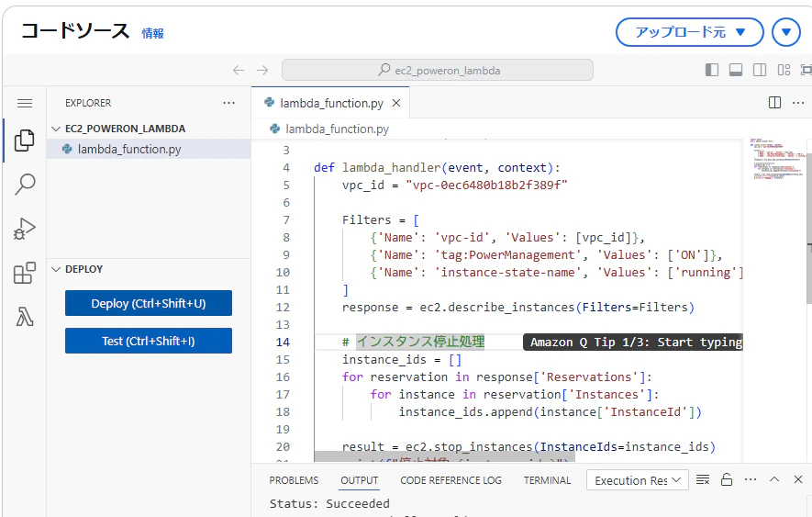Switch to the TERMINAL panel tab
812x517 pixels.
[x=547, y=480]
